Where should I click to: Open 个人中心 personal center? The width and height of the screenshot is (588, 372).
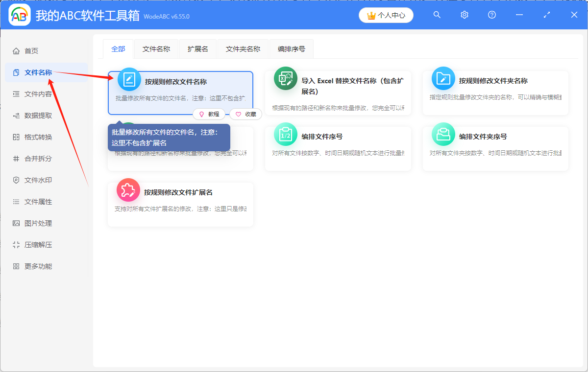pyautogui.click(x=386, y=15)
